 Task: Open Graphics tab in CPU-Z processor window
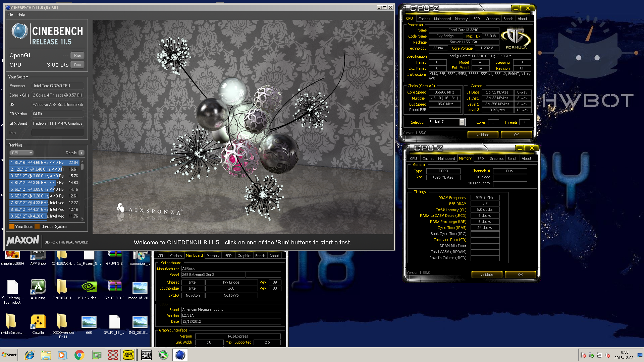492,19
